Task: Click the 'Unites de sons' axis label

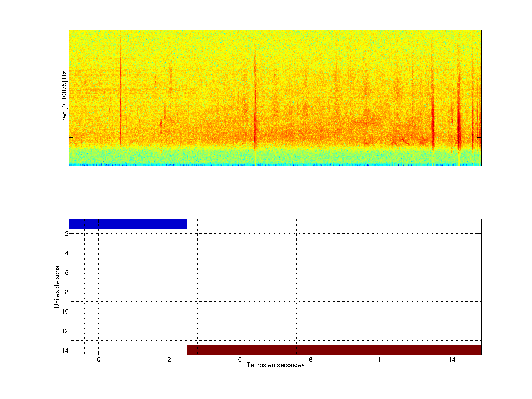Action: [x=57, y=287]
